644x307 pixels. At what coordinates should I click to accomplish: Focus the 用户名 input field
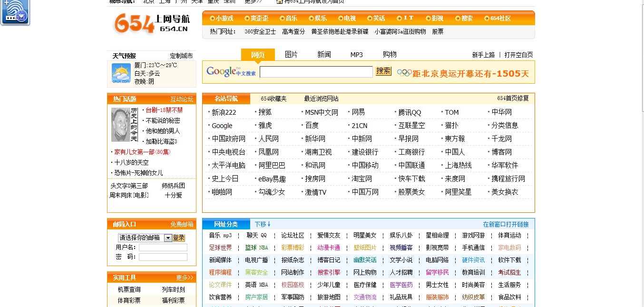click(163, 248)
